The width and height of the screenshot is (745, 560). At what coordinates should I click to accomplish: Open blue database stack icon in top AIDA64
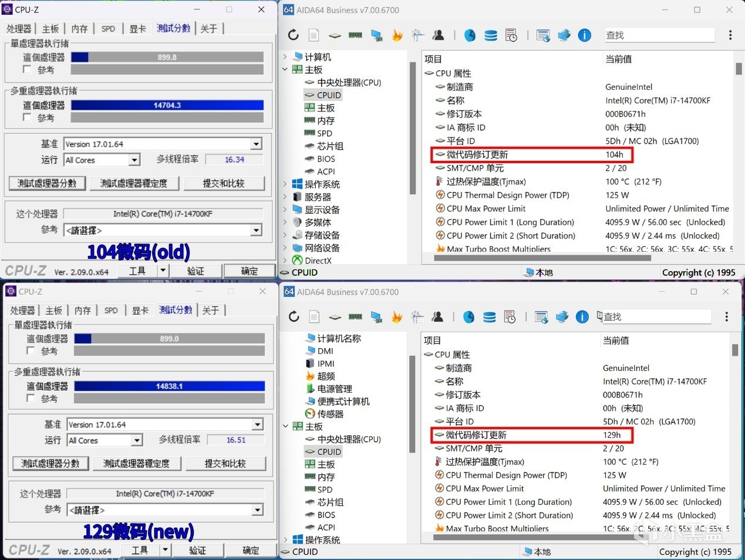[491, 35]
